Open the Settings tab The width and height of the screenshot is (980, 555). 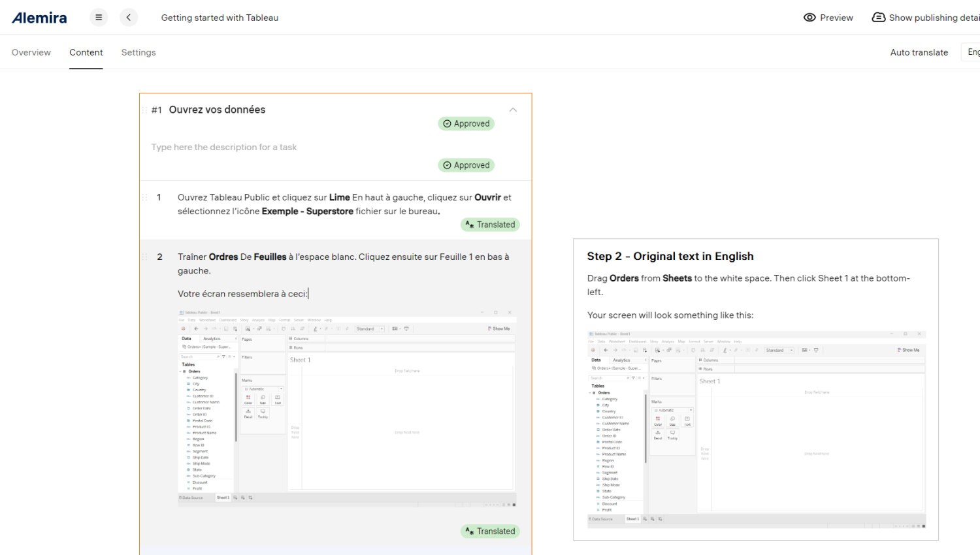[139, 52]
